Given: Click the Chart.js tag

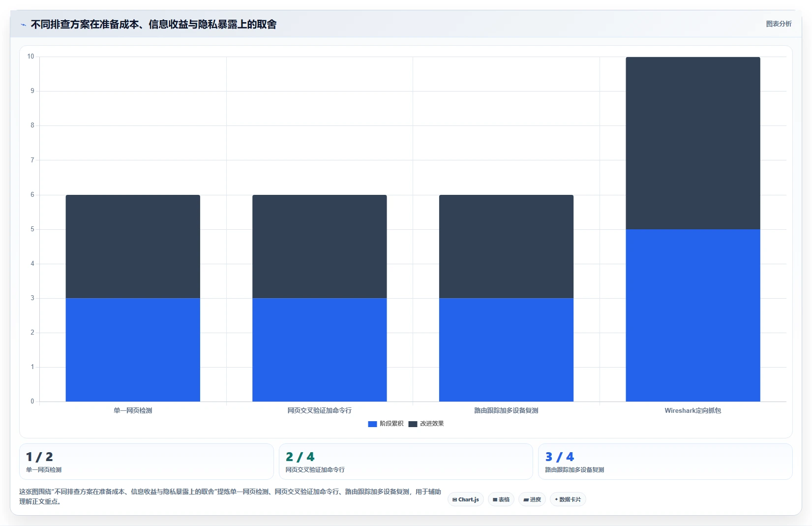Looking at the screenshot, I should pyautogui.click(x=466, y=499).
